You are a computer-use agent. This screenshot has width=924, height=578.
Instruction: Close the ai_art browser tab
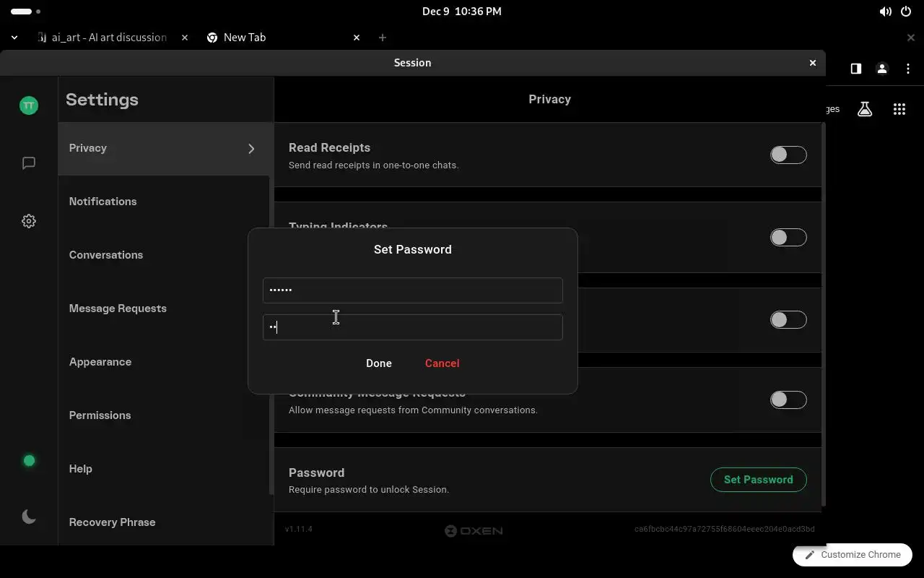[185, 38]
